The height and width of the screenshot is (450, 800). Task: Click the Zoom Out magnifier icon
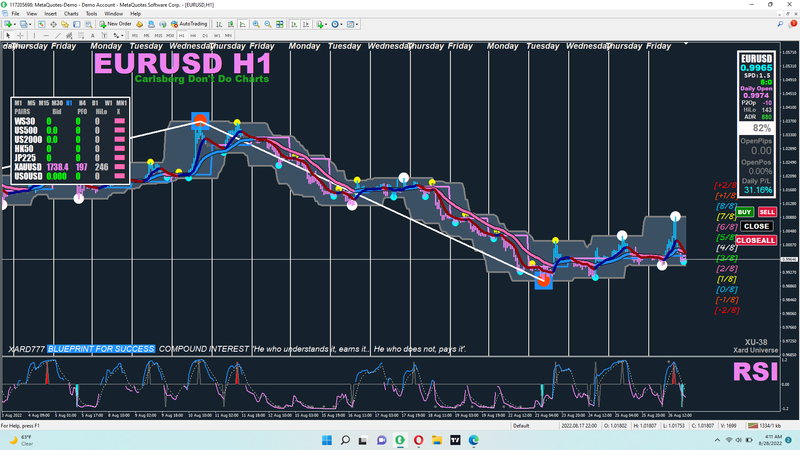click(x=268, y=24)
